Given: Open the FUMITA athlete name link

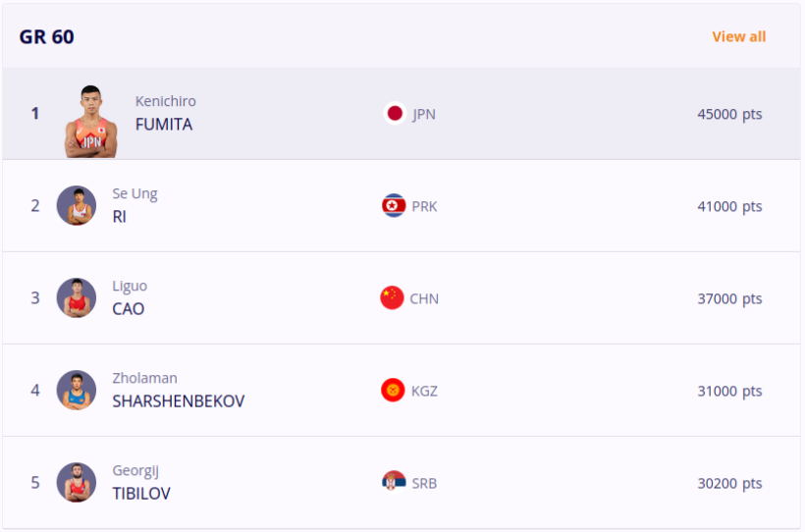Looking at the screenshot, I should [x=164, y=125].
